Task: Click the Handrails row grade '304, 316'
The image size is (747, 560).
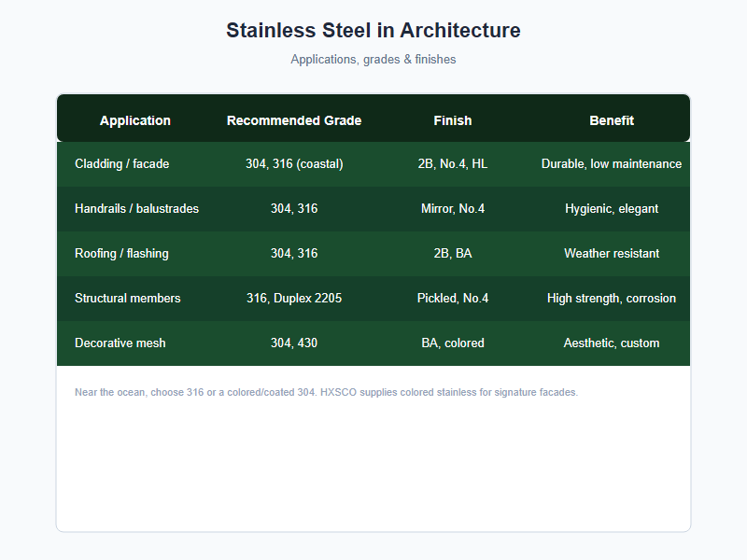Action: (294, 208)
